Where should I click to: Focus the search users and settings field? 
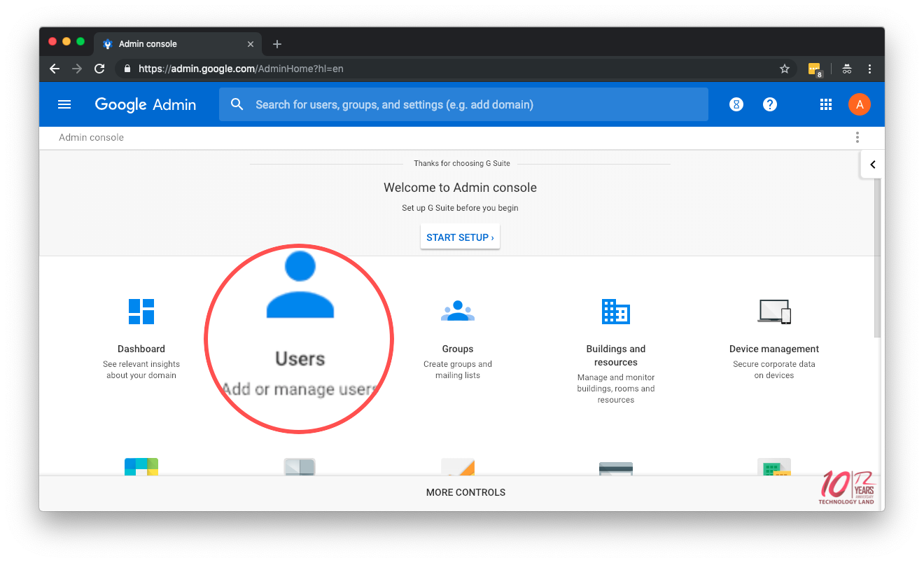tap(463, 104)
